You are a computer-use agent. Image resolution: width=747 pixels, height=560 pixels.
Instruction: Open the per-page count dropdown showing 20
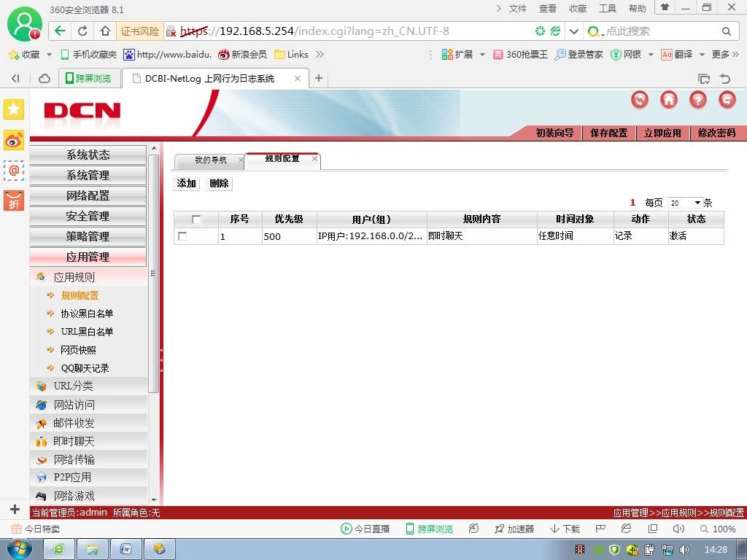684,203
